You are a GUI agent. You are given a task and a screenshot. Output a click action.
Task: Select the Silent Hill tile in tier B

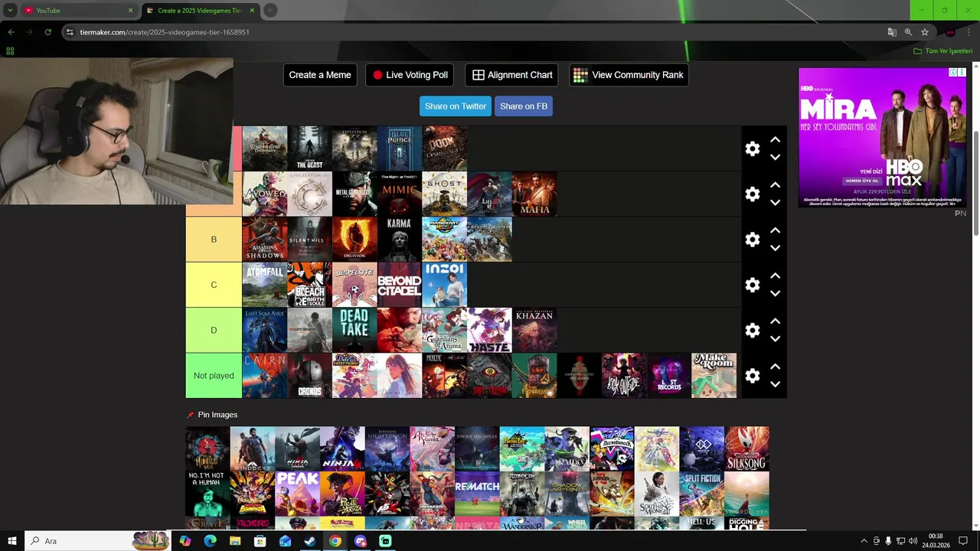[x=309, y=240]
